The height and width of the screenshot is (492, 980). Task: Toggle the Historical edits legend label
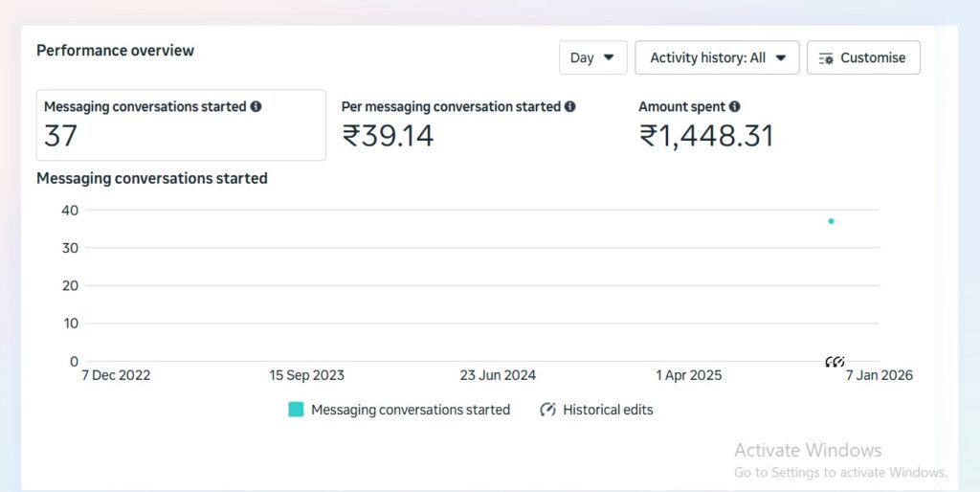(608, 410)
